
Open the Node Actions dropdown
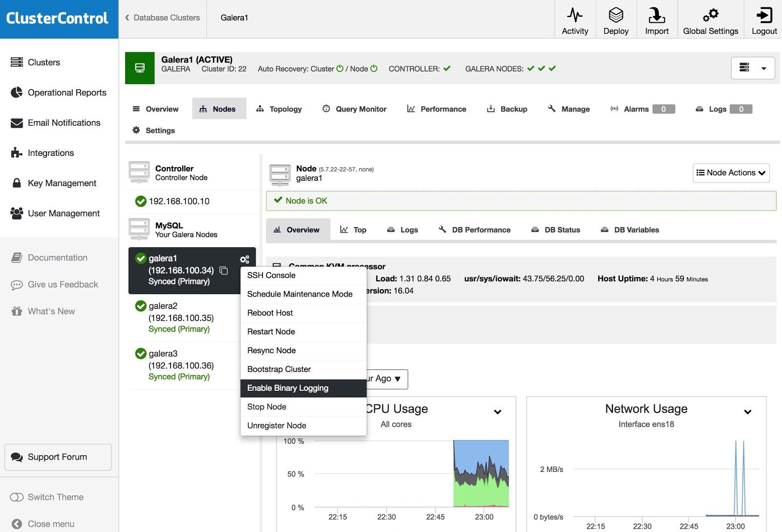coord(731,173)
